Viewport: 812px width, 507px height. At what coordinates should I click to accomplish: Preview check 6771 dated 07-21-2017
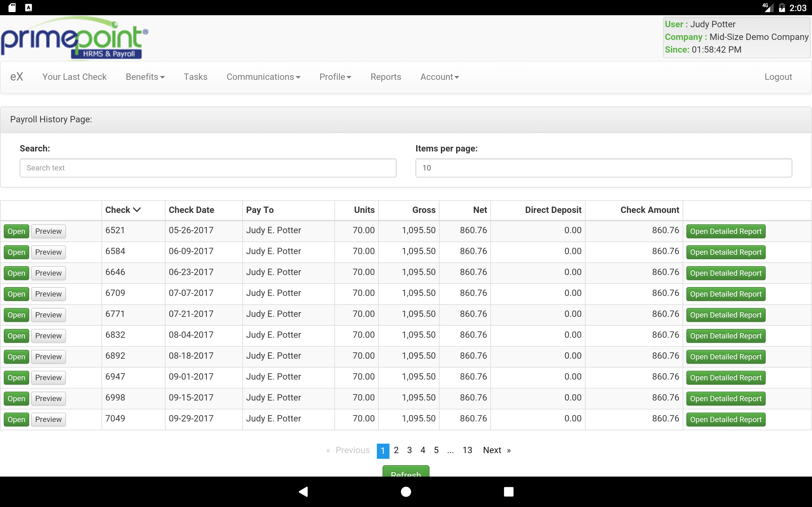pyautogui.click(x=48, y=315)
